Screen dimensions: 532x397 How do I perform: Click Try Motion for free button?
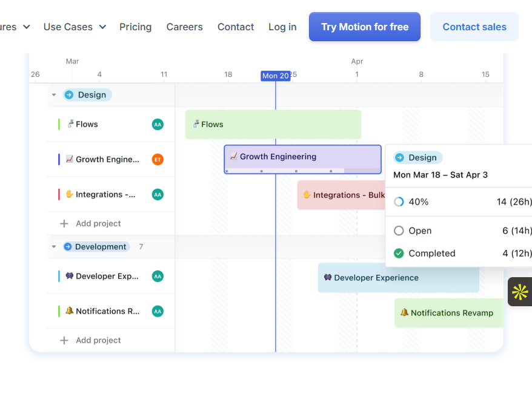(365, 27)
